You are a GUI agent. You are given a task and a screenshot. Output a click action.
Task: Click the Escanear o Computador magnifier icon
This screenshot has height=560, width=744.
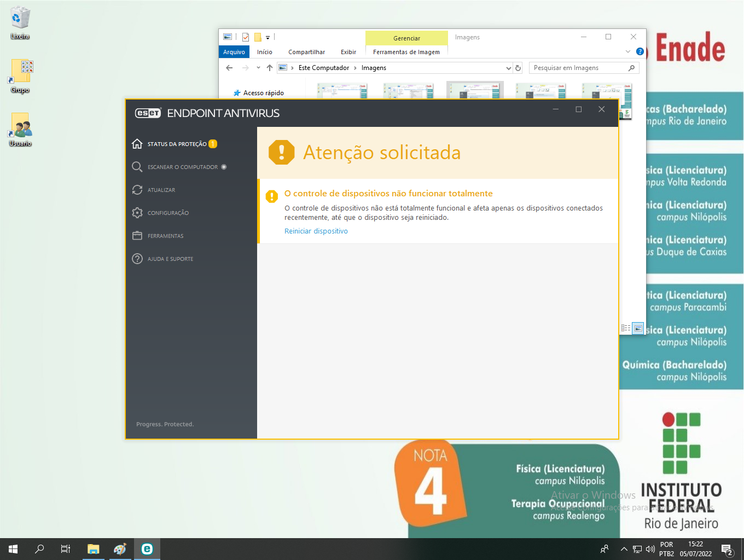click(137, 167)
